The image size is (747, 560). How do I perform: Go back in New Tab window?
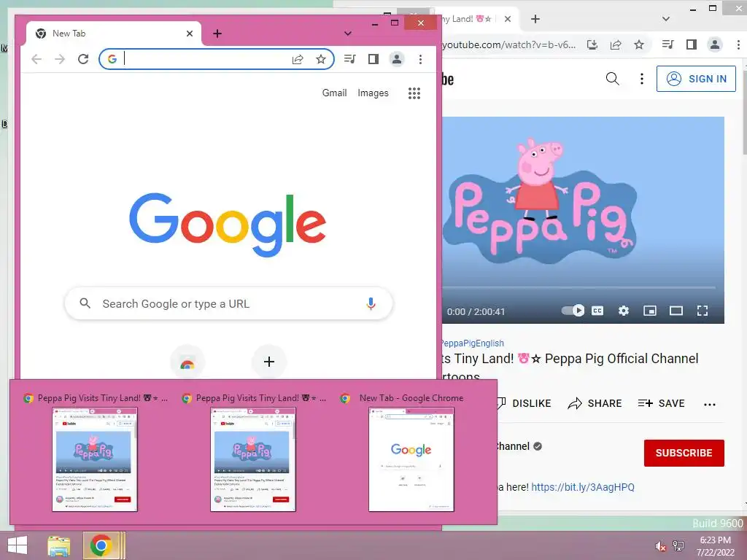click(36, 59)
